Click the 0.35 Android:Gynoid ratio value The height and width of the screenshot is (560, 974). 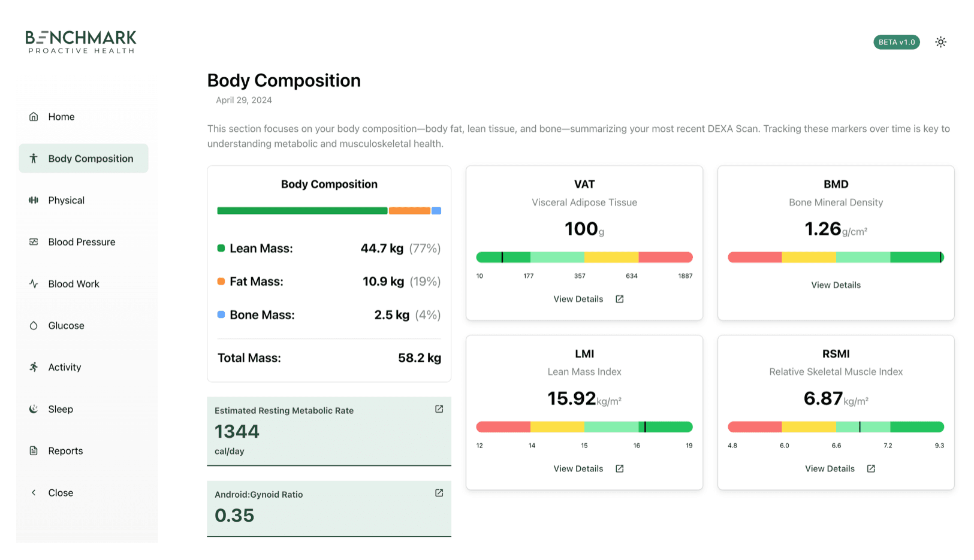pyautogui.click(x=234, y=515)
